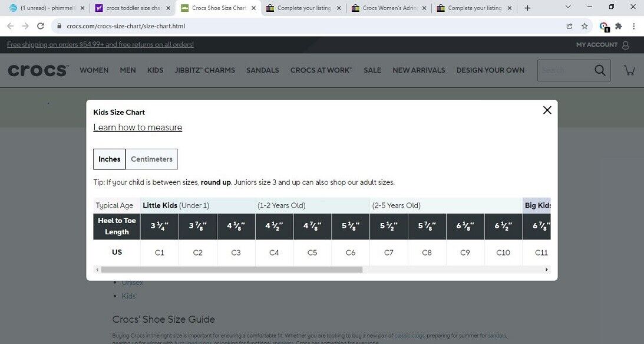Open DESIGN YOUR OWN menu
Screen dimensions: 644x344
point(490,70)
